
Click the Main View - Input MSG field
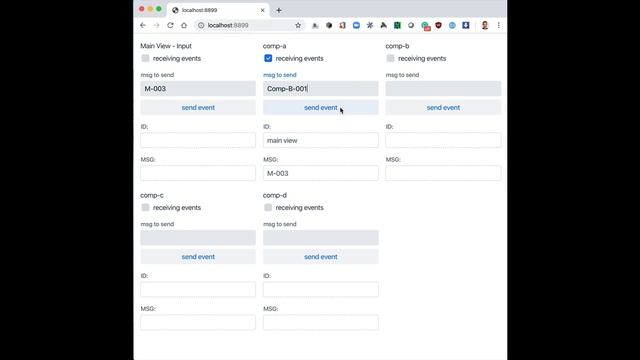click(198, 173)
